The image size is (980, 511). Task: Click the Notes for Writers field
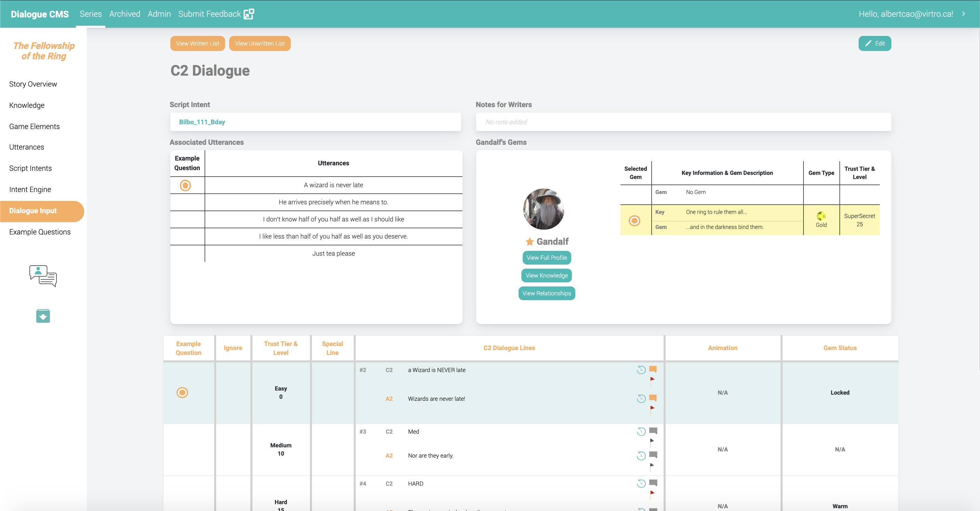pyautogui.click(x=683, y=122)
